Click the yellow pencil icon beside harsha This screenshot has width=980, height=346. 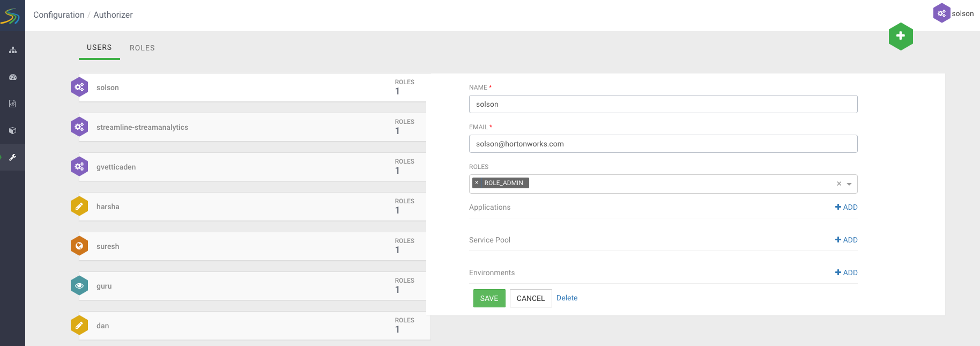tap(79, 206)
